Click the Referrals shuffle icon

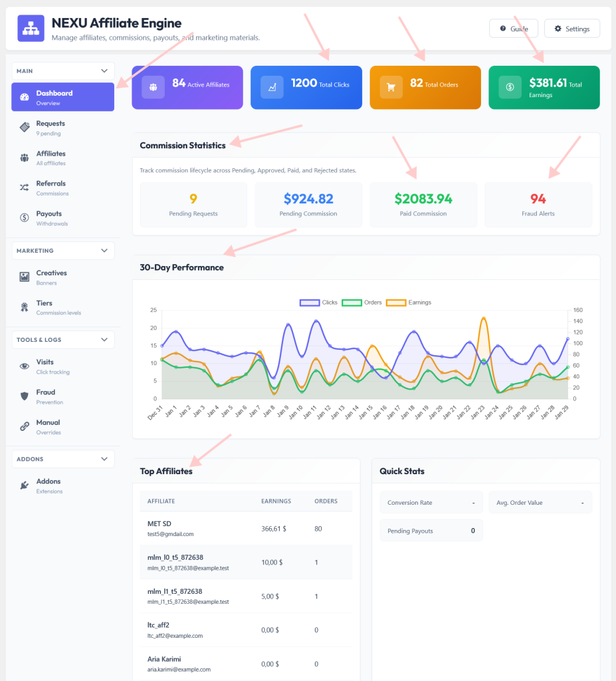[25, 188]
